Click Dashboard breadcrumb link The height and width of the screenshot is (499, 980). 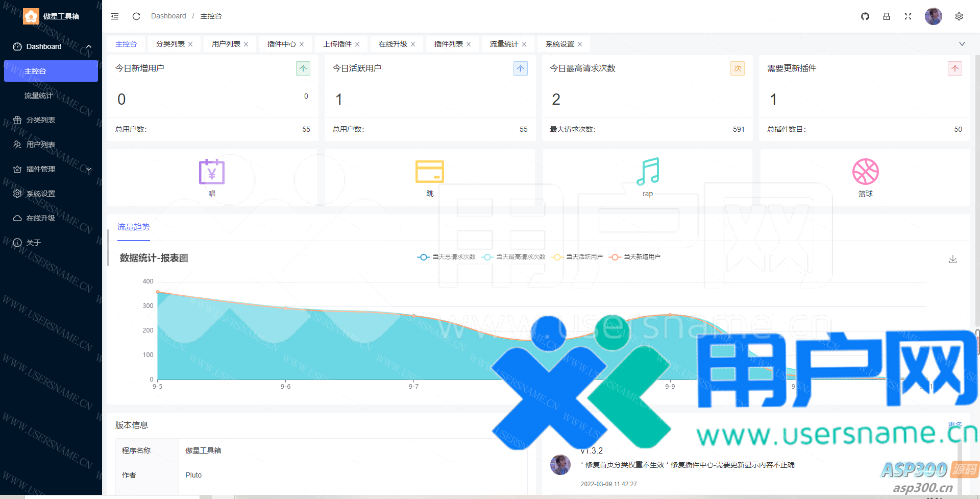(x=168, y=16)
